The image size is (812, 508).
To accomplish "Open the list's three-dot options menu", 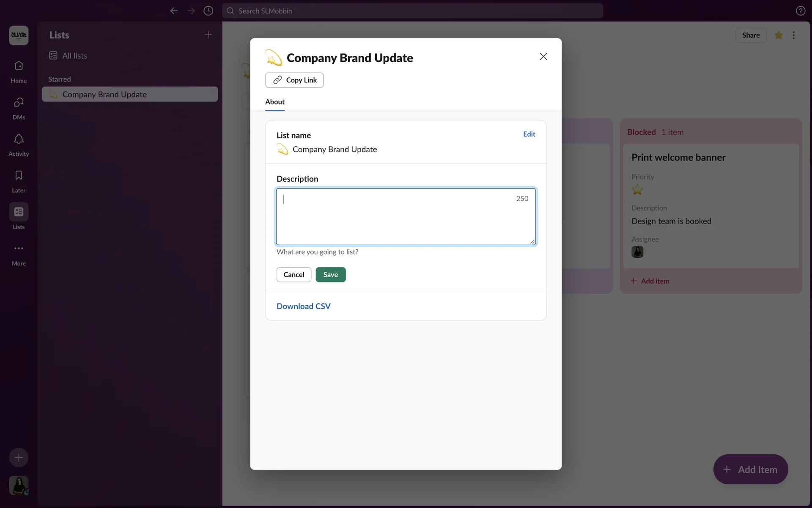I will 793,36.
